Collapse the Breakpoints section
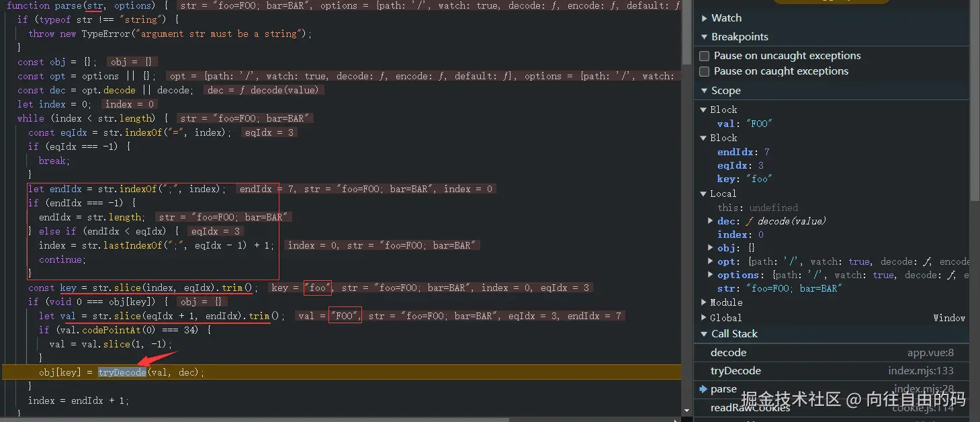Screen dimensions: 980x422 [x=705, y=36]
